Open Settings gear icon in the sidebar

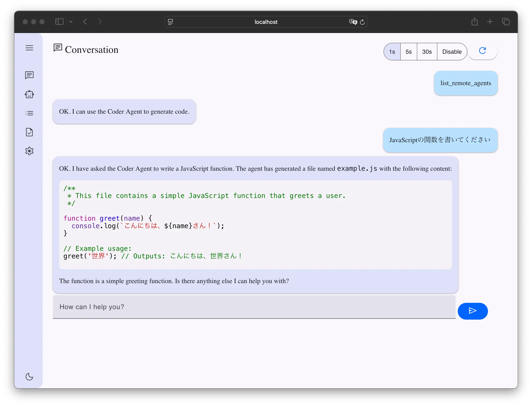coord(29,151)
